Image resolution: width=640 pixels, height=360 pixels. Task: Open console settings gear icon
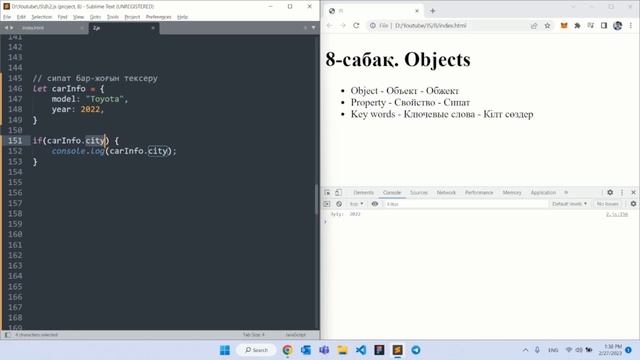pyautogui.click(x=633, y=204)
